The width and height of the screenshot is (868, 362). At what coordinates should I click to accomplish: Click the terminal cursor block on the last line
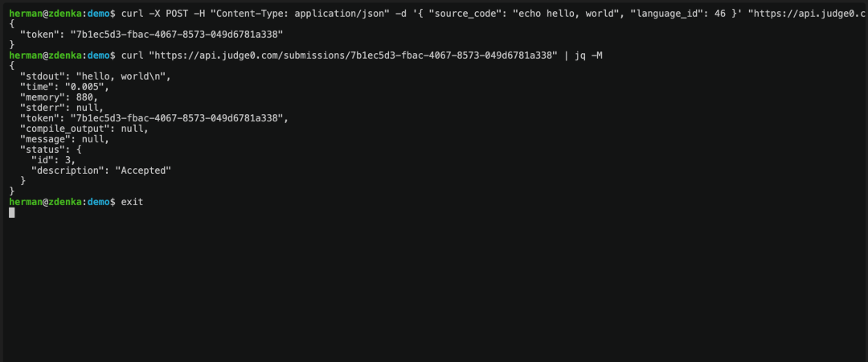pyautogui.click(x=12, y=212)
